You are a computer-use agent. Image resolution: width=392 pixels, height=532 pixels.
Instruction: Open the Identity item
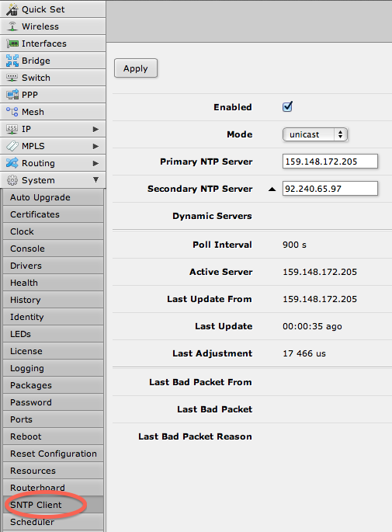click(x=53, y=317)
